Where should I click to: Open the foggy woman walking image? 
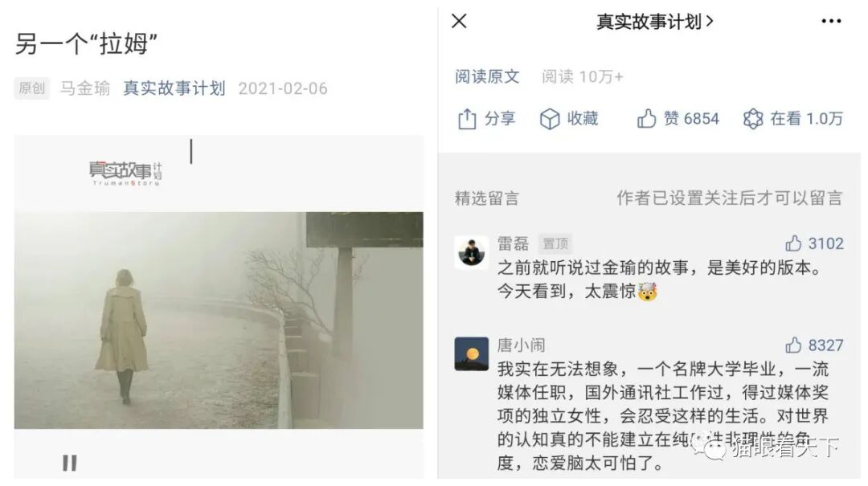click(x=219, y=320)
